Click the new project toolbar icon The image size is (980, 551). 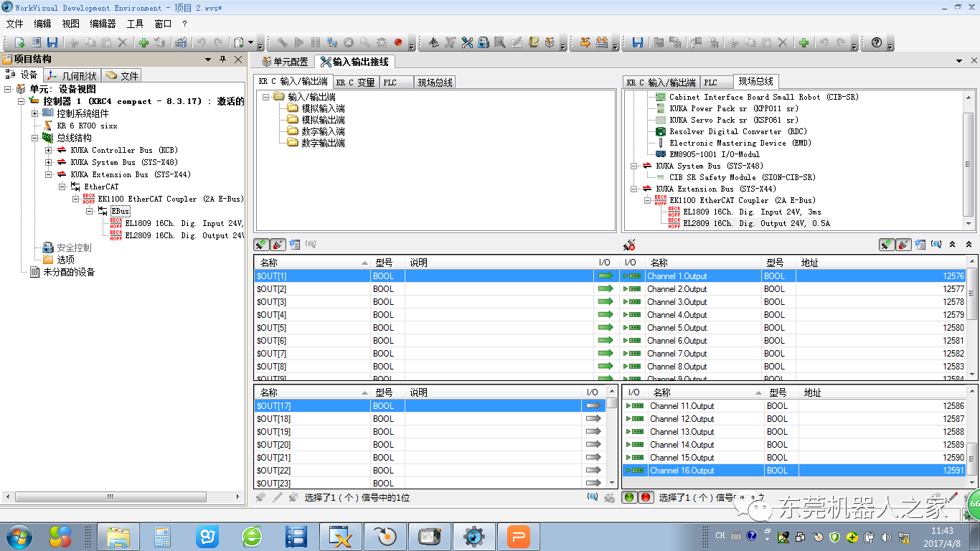19,43
